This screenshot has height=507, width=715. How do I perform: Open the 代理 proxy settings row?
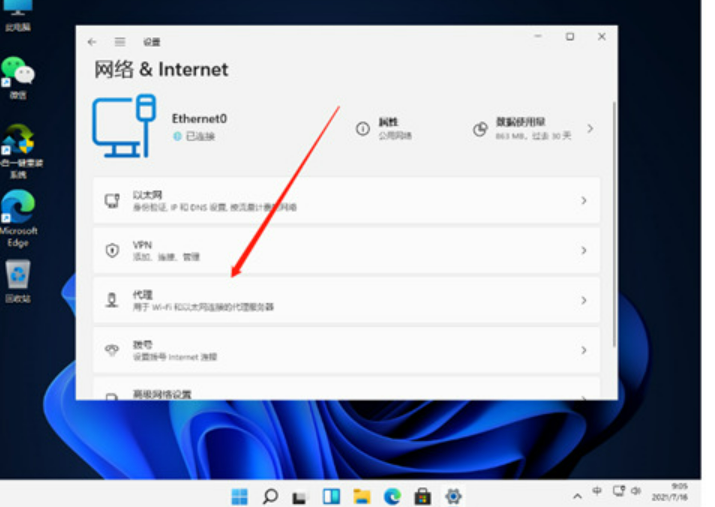click(x=347, y=300)
